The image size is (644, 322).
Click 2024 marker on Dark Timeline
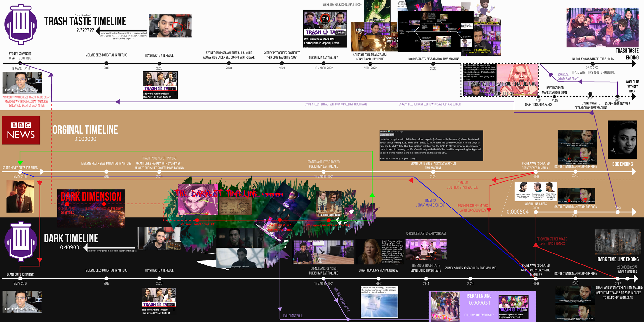pyautogui.click(x=426, y=279)
